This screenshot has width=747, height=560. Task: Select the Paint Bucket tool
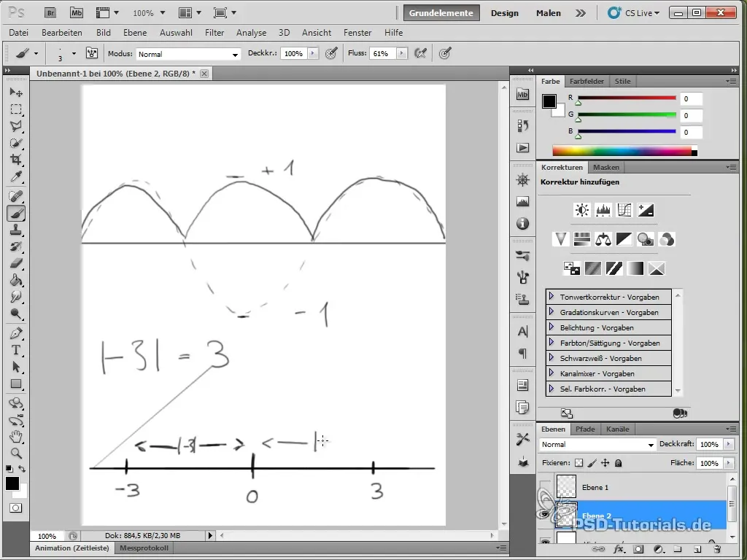point(16,280)
